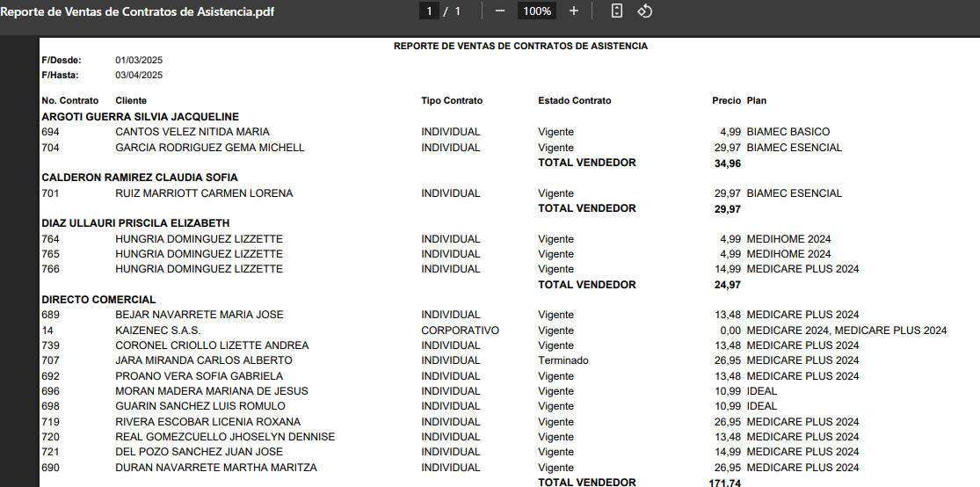Click the DIRECTO COMERCIAL group heading
This screenshot has height=487, width=980.
98,300
